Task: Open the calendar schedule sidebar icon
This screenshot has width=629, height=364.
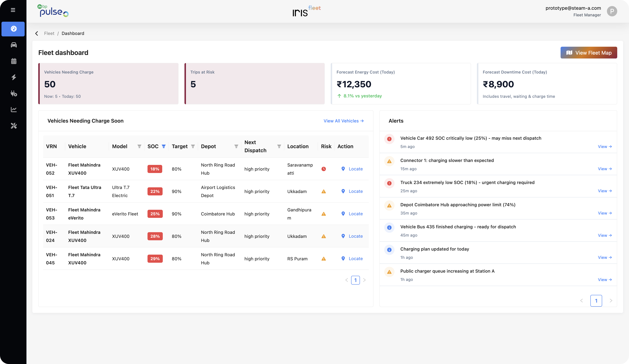Action: click(13, 61)
